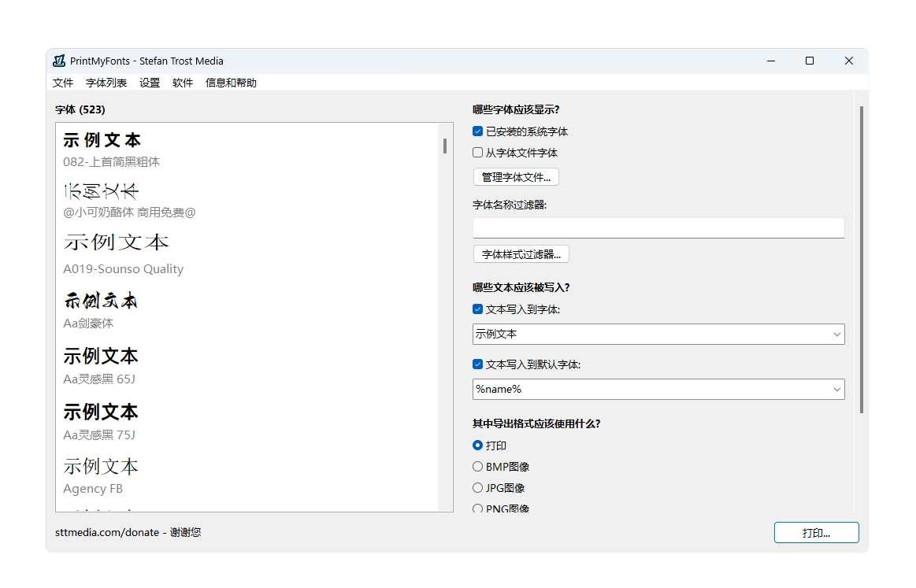Select the 打印 export radio button
The image size is (916, 588).
tap(478, 446)
